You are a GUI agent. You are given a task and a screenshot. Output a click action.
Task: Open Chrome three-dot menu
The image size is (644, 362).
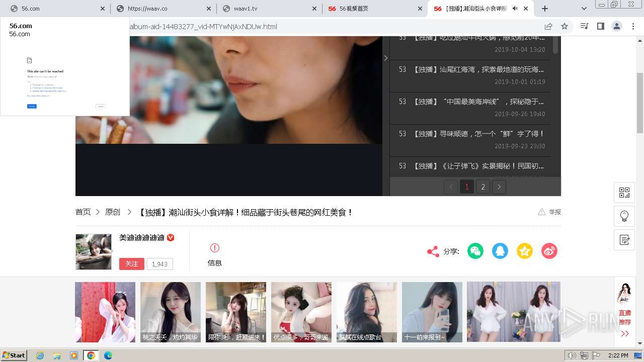[633, 26]
